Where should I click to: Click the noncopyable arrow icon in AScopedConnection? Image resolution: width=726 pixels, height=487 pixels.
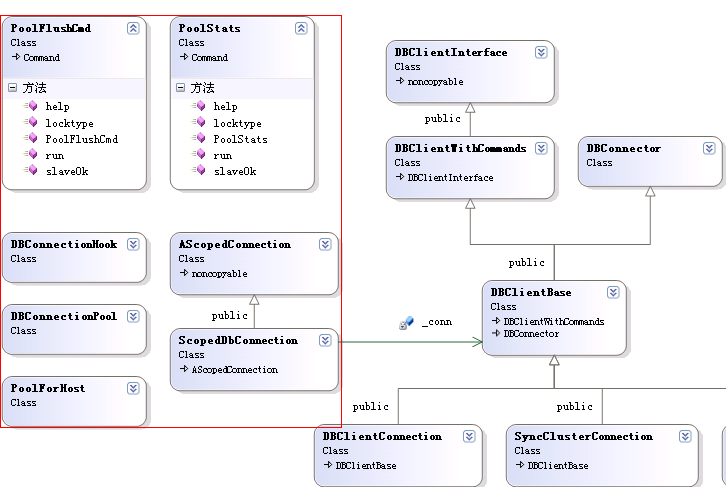click(x=184, y=273)
